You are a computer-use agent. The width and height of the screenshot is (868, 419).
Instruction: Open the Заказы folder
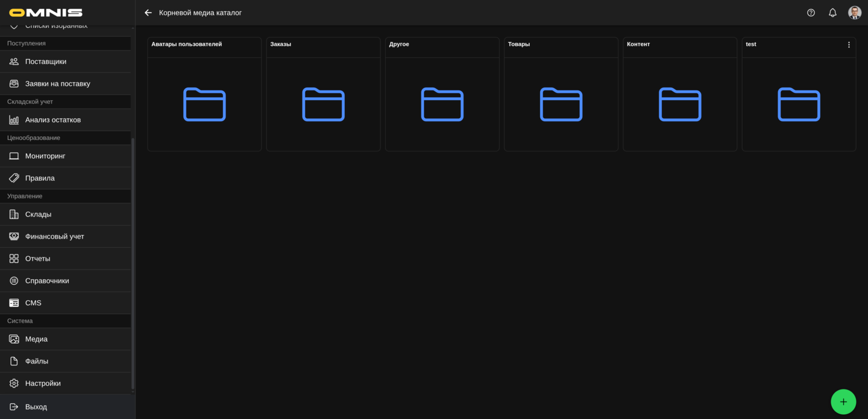coord(323,104)
